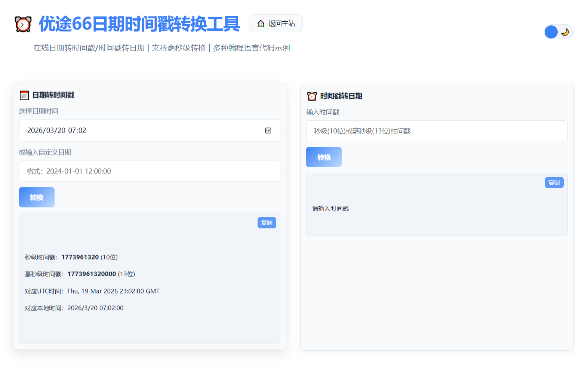Click 复制 button in timestamp-to-date result

point(554,182)
